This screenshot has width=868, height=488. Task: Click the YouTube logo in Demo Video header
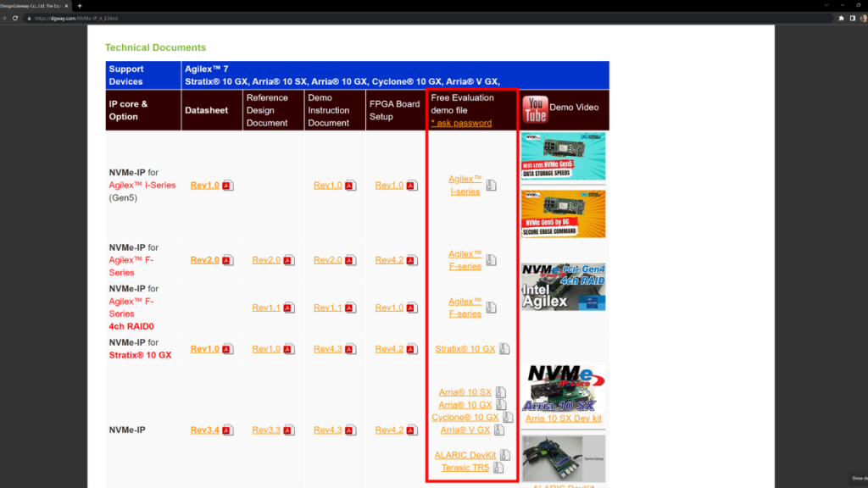tap(535, 109)
